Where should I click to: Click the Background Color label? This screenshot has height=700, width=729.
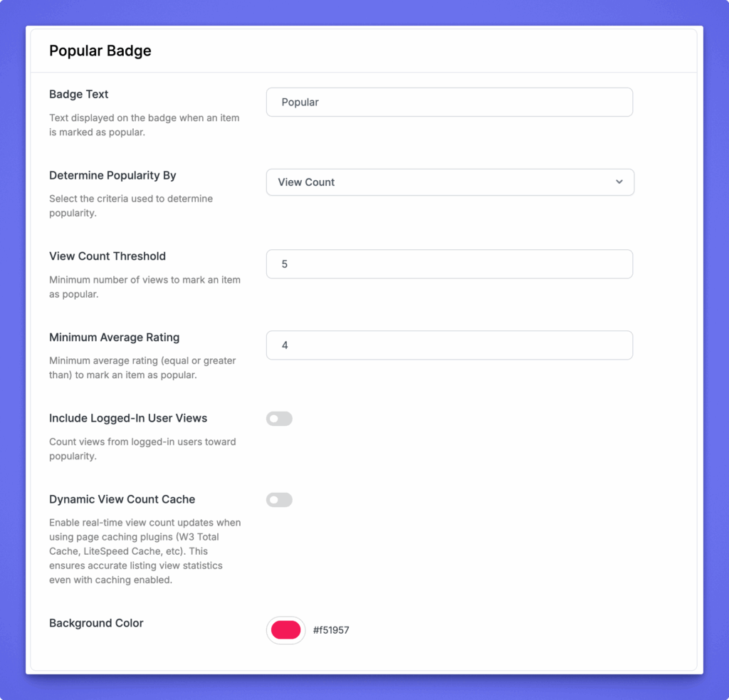coord(96,623)
